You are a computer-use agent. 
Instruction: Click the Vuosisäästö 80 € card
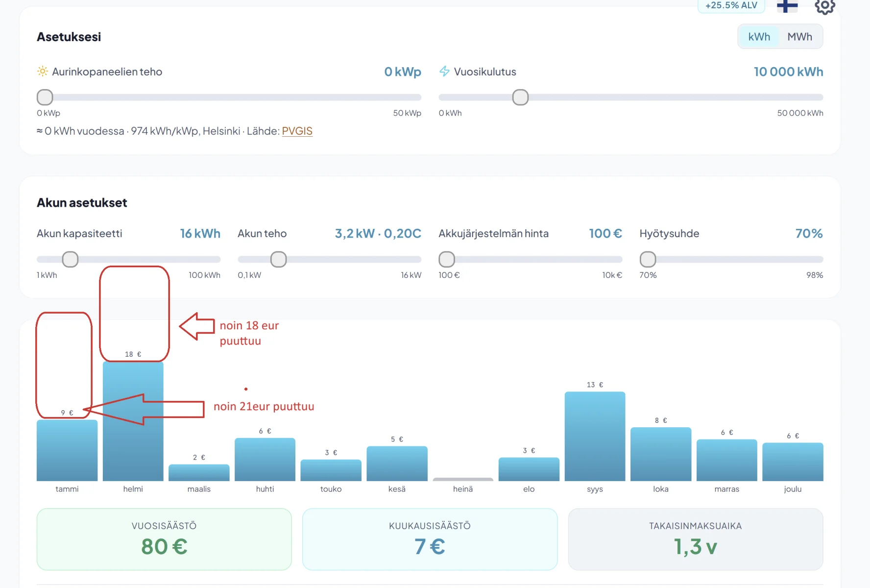(x=164, y=539)
